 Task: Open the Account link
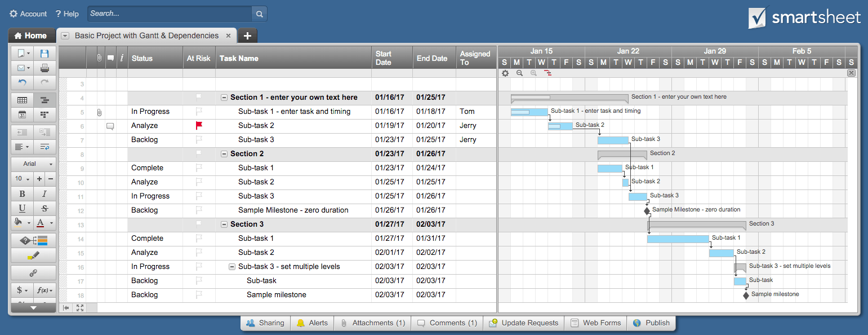[x=28, y=14]
